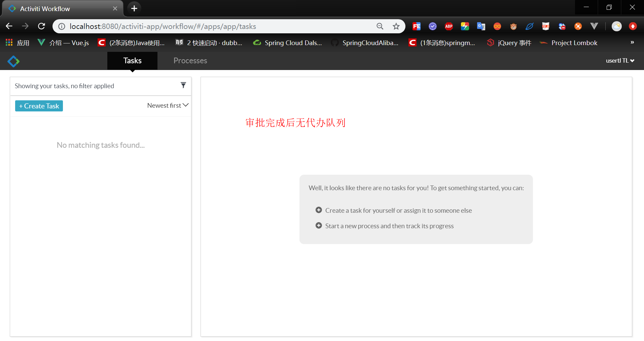Open the Newest first sort dropdown

point(167,105)
